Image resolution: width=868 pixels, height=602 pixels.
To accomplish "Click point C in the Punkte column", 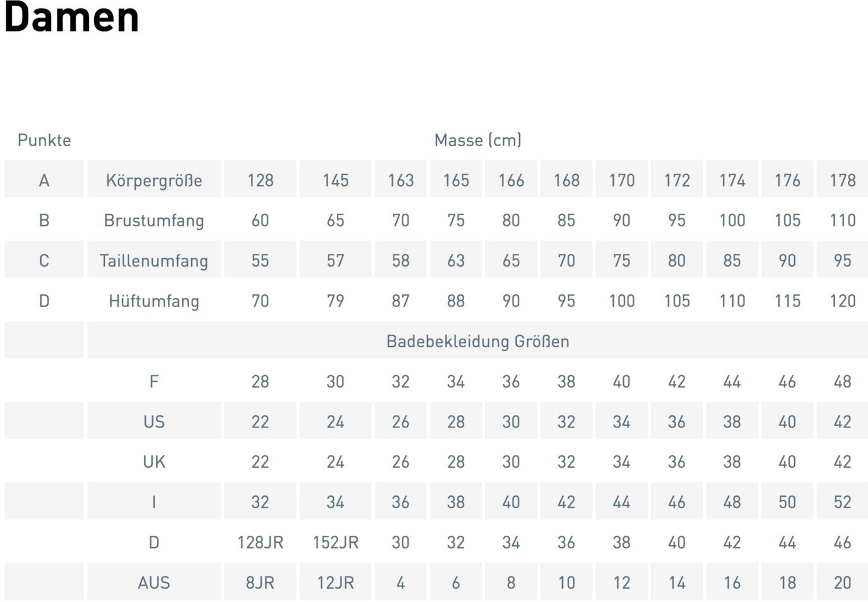I will (x=44, y=261).
